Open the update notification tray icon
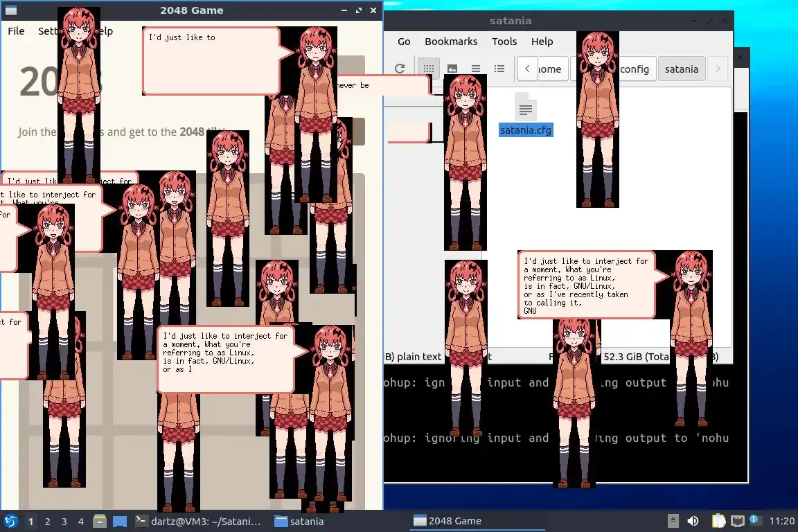This screenshot has height=532, width=798. pyautogui.click(x=755, y=520)
